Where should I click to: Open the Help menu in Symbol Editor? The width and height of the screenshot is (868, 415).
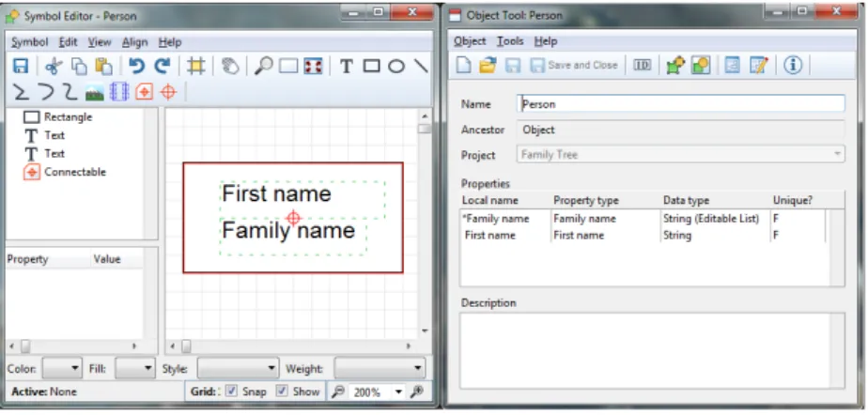coord(170,42)
